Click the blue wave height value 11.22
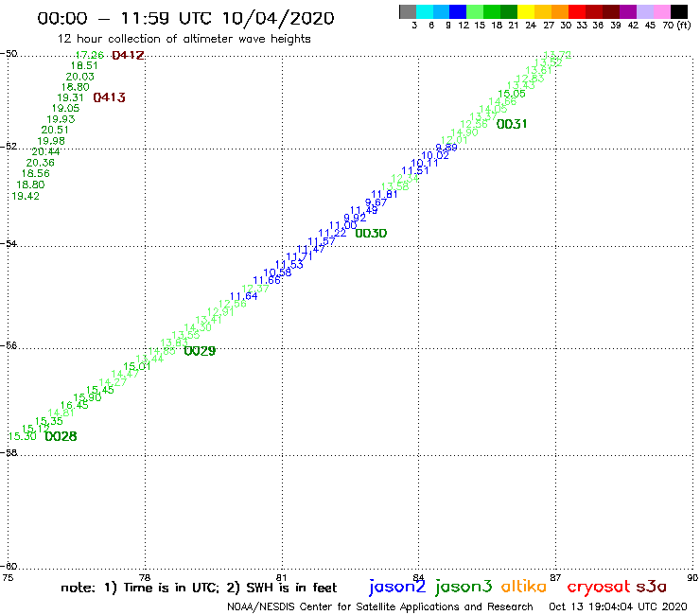700x615 pixels. pyautogui.click(x=332, y=233)
